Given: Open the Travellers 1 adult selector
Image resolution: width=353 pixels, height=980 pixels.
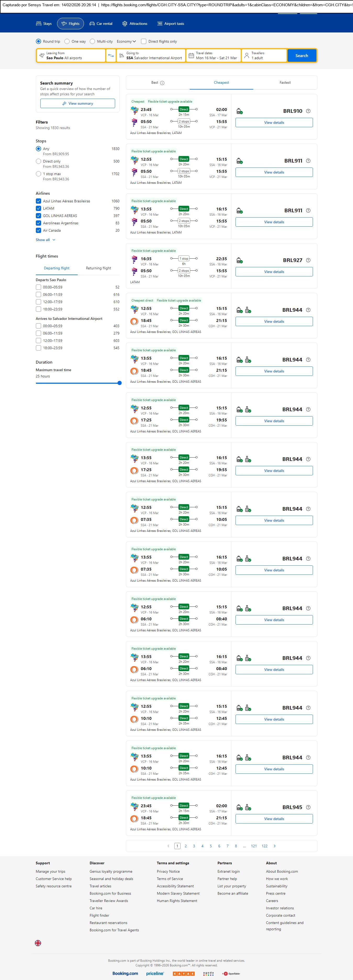Looking at the screenshot, I should [264, 55].
